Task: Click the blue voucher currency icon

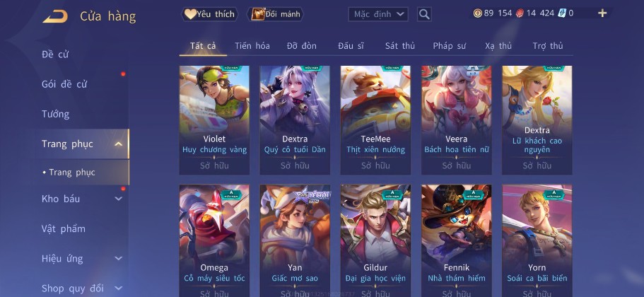Action: coord(562,13)
